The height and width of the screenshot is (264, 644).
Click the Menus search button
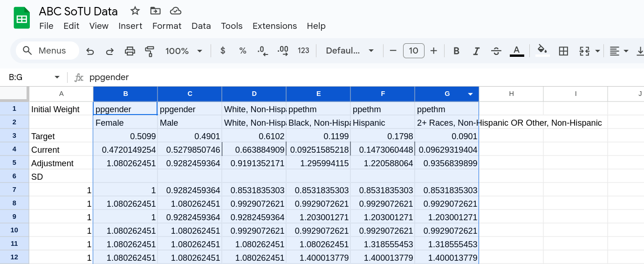(x=45, y=51)
